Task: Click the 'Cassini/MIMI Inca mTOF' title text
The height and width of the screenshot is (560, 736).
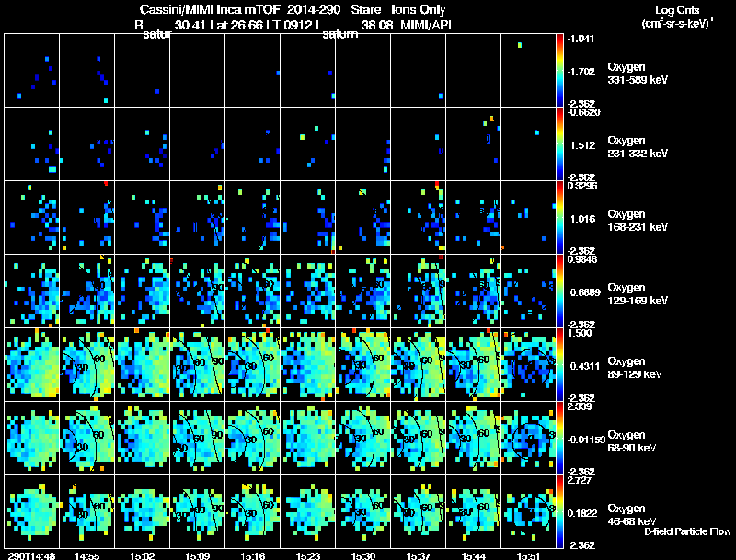Action: coord(210,10)
